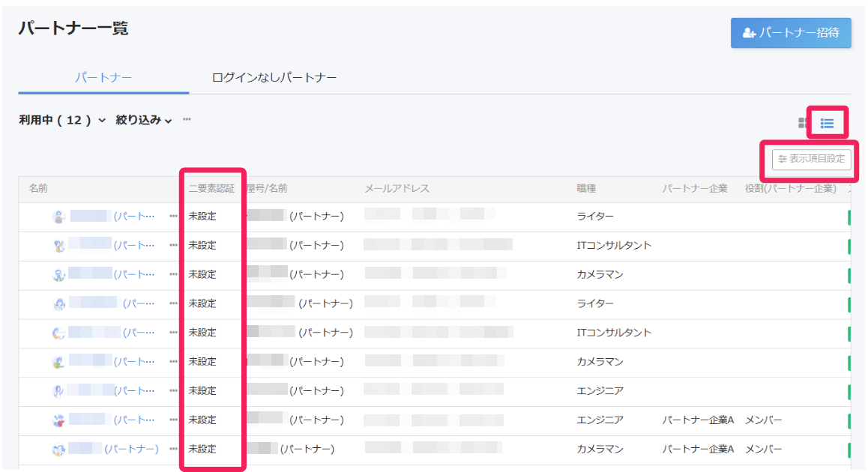
Task: Click avatar of the second ITコンサルタント partner
Action: point(58,333)
